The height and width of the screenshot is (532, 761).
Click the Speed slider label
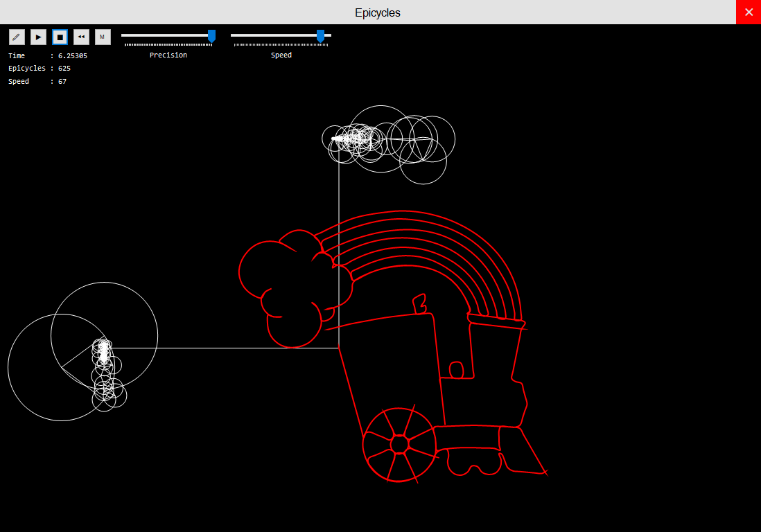[x=281, y=55]
